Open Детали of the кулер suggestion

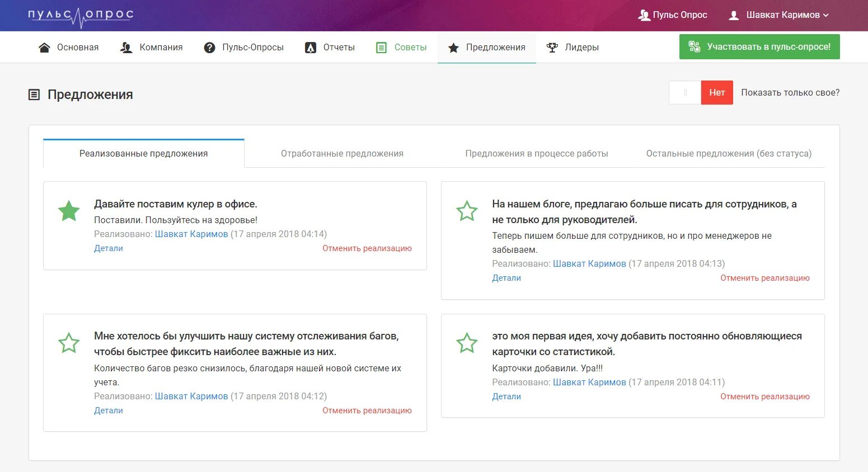point(109,248)
